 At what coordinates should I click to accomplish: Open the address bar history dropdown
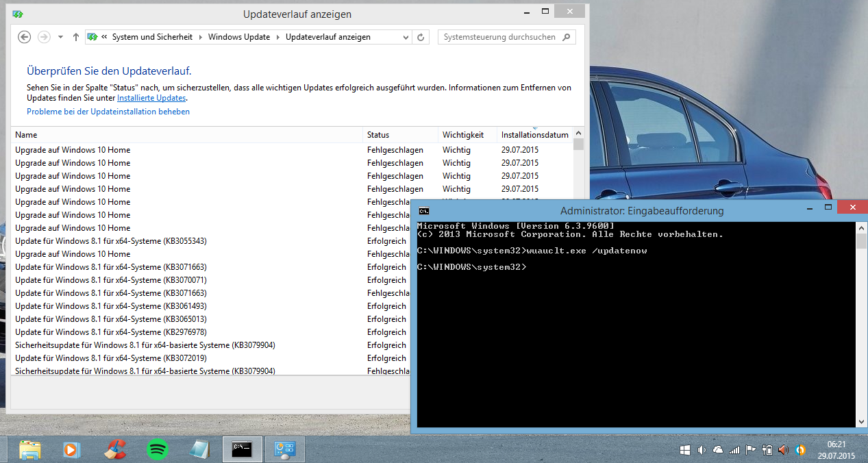point(406,37)
